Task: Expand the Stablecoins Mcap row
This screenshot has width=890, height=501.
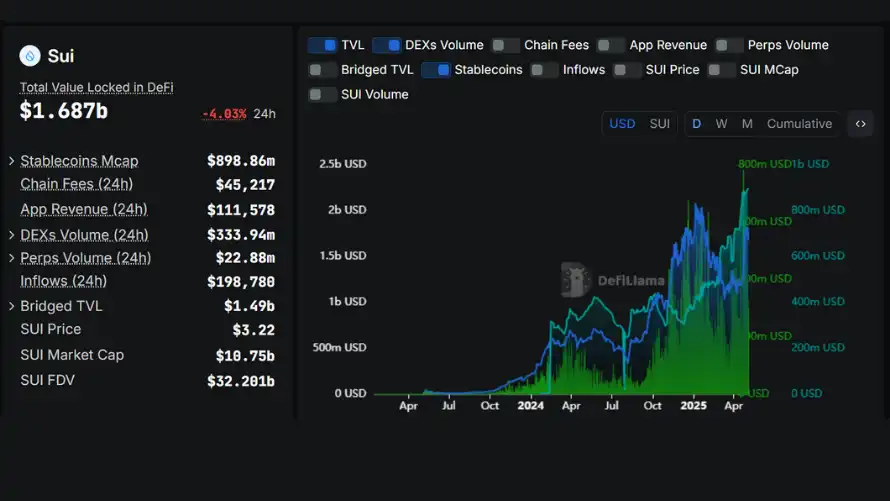Action: 11,161
